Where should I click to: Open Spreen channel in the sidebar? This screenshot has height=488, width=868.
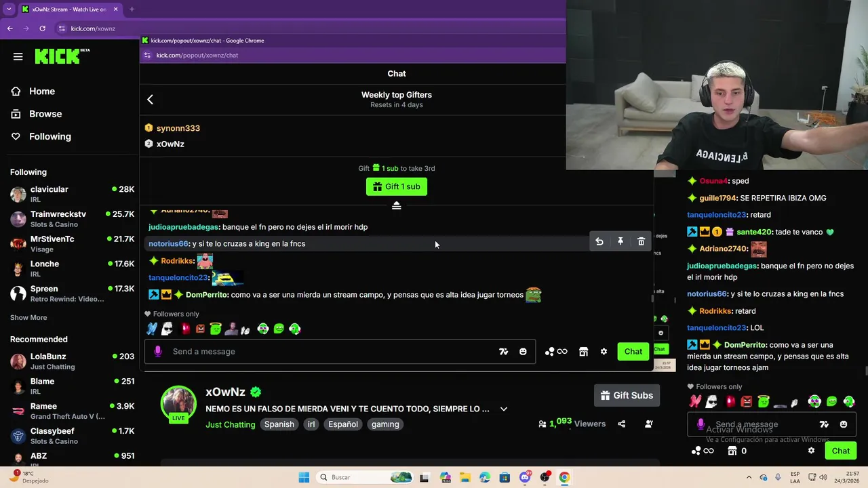coord(72,293)
